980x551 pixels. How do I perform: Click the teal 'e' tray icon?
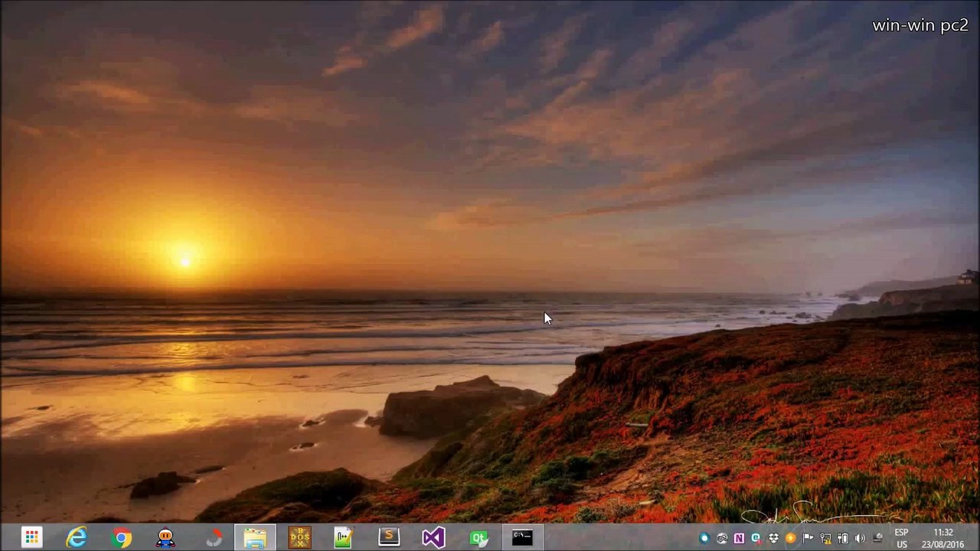pos(756,539)
